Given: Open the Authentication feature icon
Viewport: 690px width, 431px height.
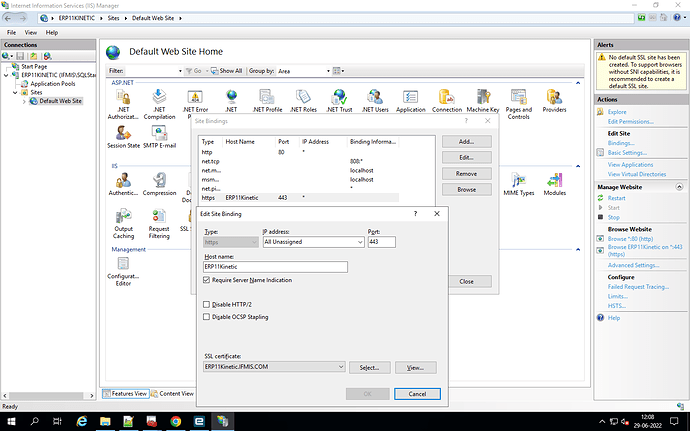Looking at the screenshot, I should click(x=123, y=184).
